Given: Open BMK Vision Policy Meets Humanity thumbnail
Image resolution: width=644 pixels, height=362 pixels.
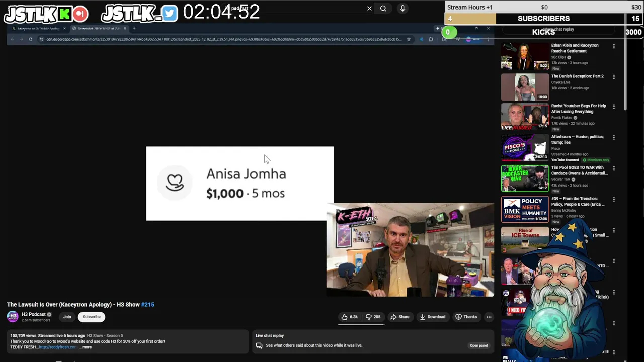Looking at the screenshot, I should pyautogui.click(x=525, y=209).
